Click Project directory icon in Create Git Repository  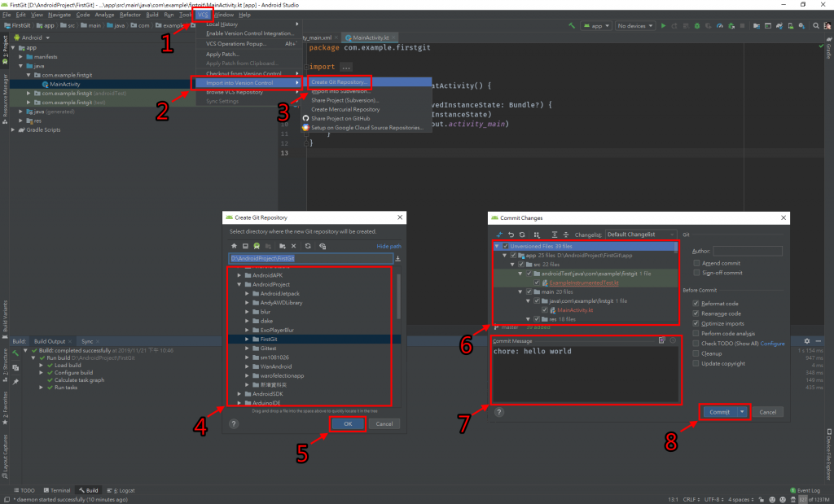257,246
